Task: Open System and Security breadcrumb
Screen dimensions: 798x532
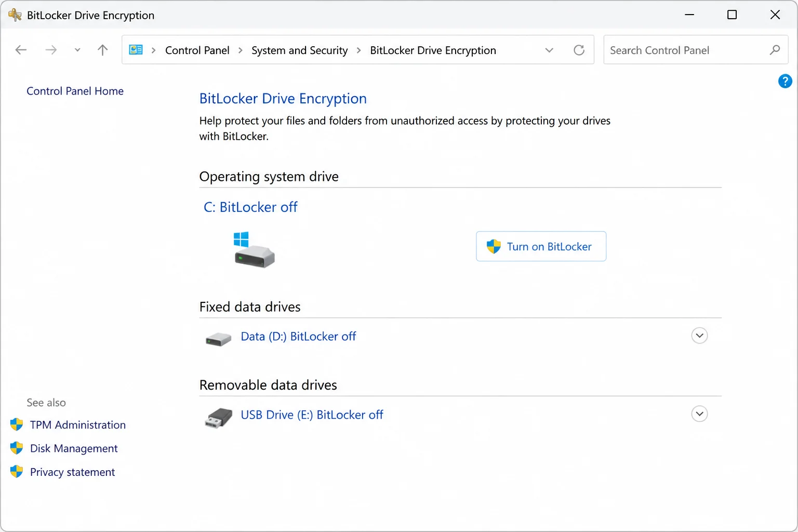Action: [299, 50]
